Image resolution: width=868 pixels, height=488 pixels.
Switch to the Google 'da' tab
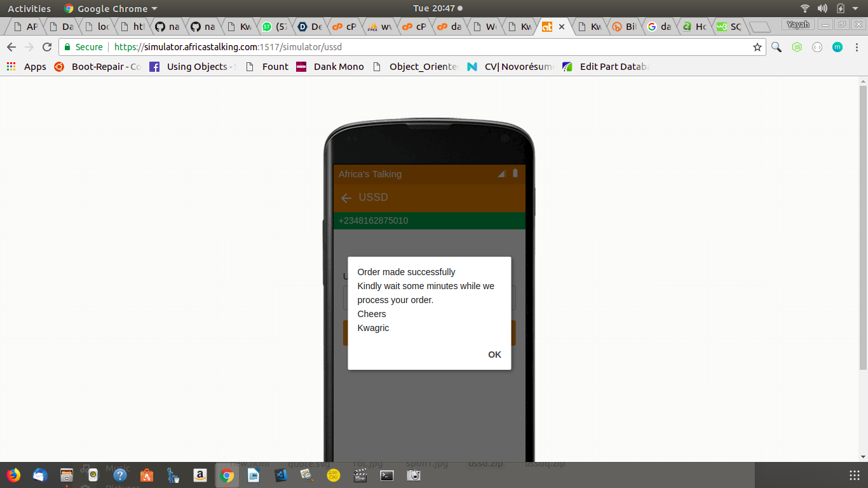pyautogui.click(x=659, y=27)
